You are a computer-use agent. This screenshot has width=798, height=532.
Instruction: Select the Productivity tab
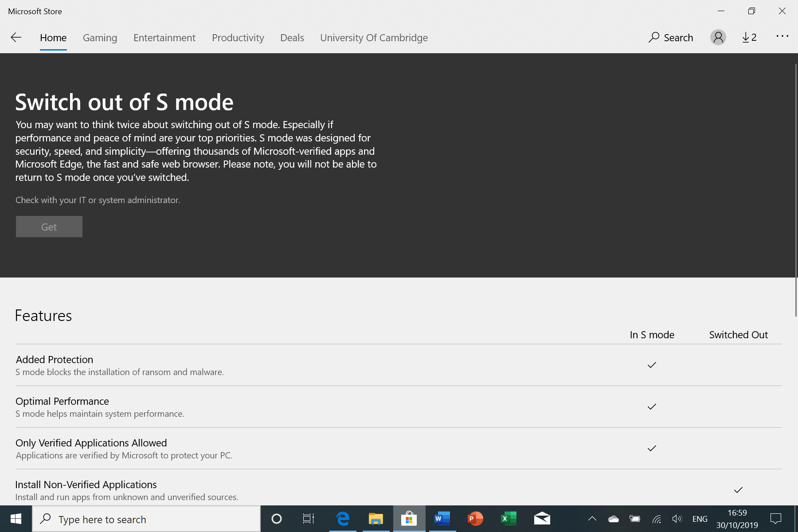[x=238, y=38]
